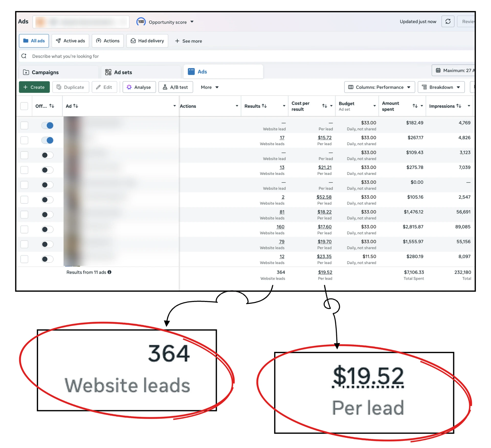Image resolution: width=491 pixels, height=448 pixels.
Task: Sort by the Ad column arrows
Action: coord(76,106)
